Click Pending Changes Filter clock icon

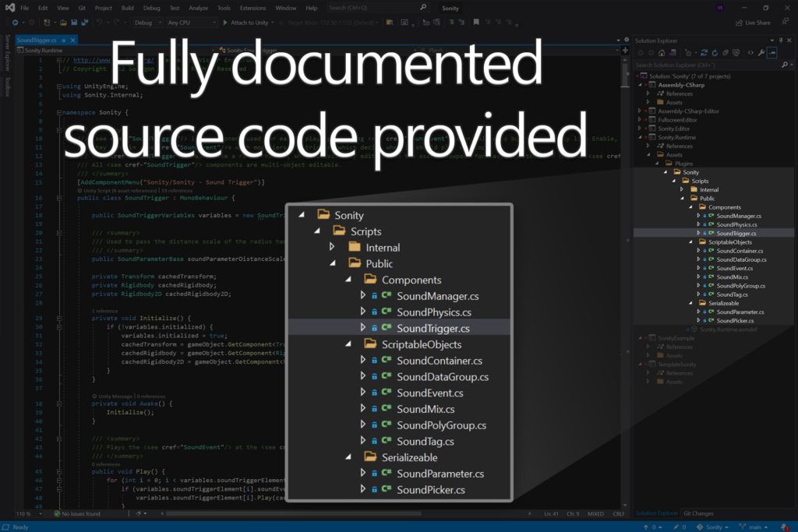688,53
